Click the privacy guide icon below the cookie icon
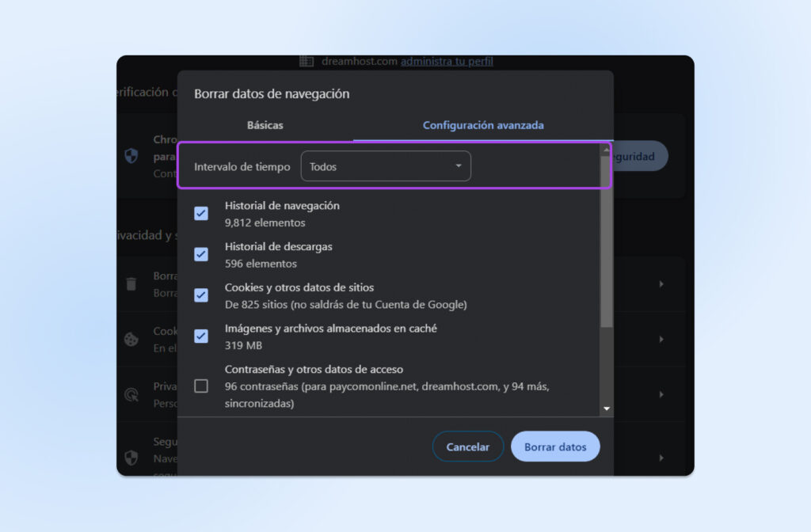Screen dimensions: 811x532 point(131,394)
